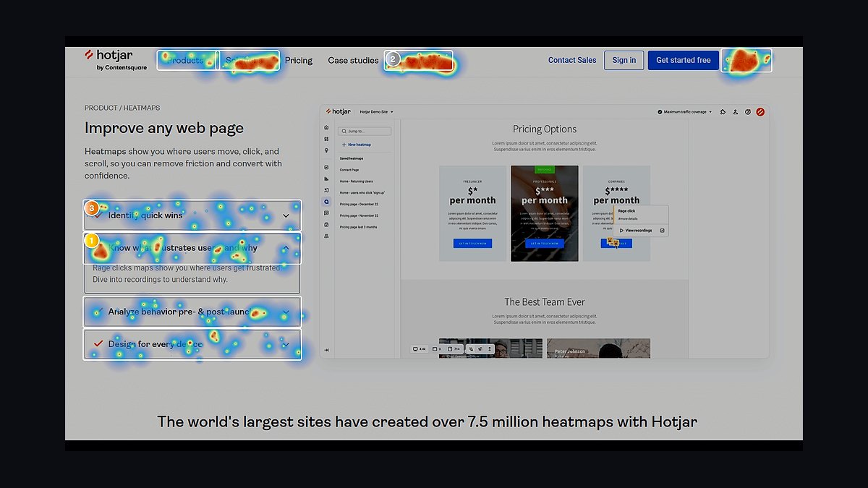Image resolution: width=868 pixels, height=488 pixels.
Task: Expand the Identify quick wins chevron
Action: 286,215
